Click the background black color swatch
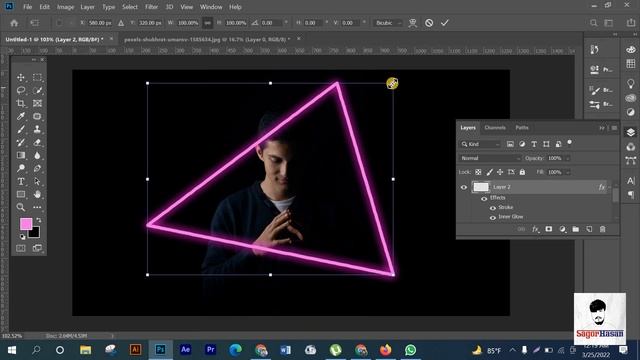This screenshot has height=360, width=640. [35, 233]
